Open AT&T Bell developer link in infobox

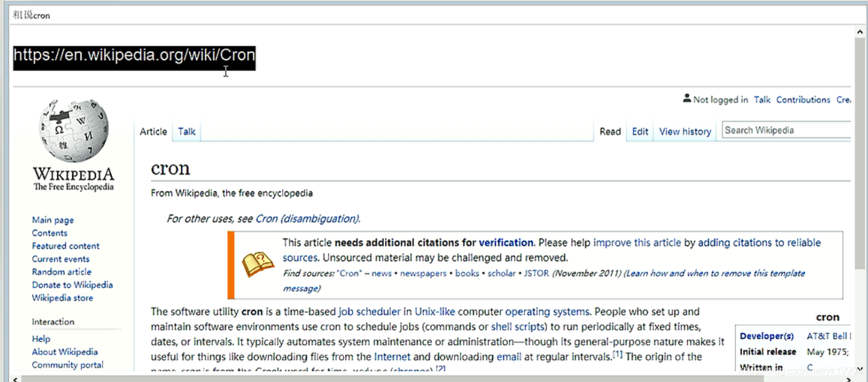click(828, 336)
